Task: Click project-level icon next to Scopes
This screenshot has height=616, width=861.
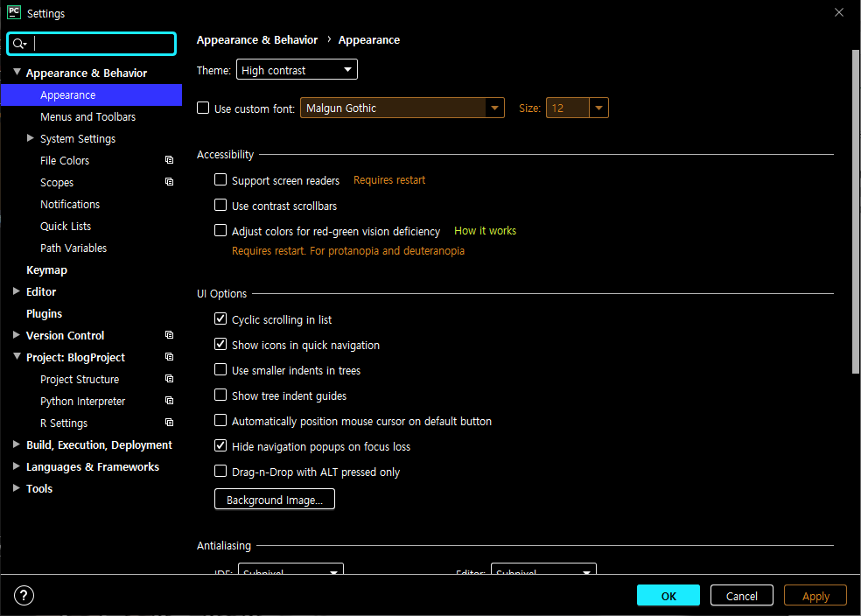Action: (x=169, y=182)
